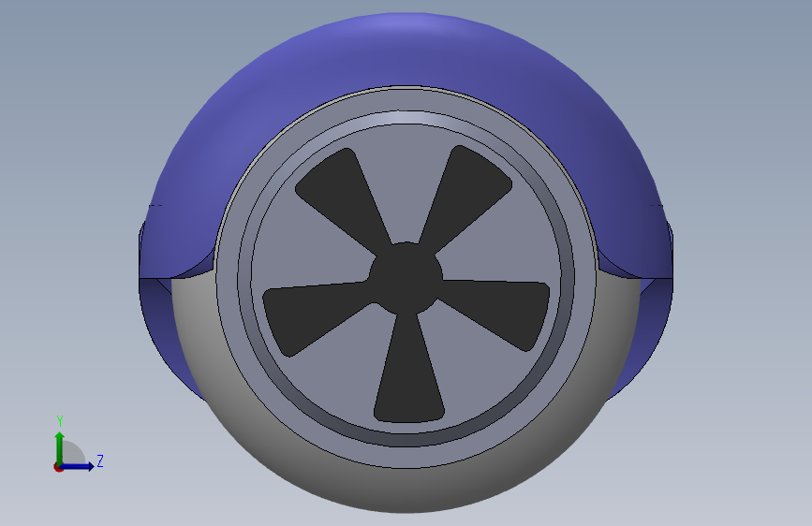Screen dimensions: 812x526
Task: Click the Y label on the triad
Action: 60,421
